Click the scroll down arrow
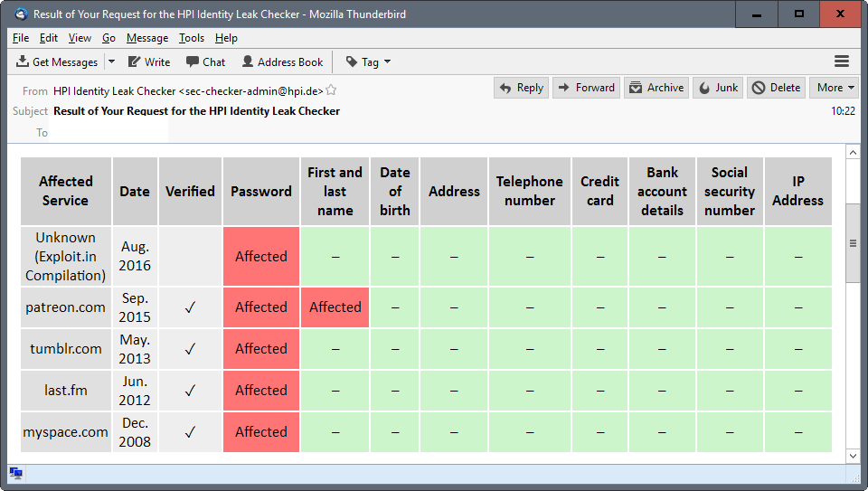Screen dimensions: 868x491 pyautogui.click(x=853, y=456)
